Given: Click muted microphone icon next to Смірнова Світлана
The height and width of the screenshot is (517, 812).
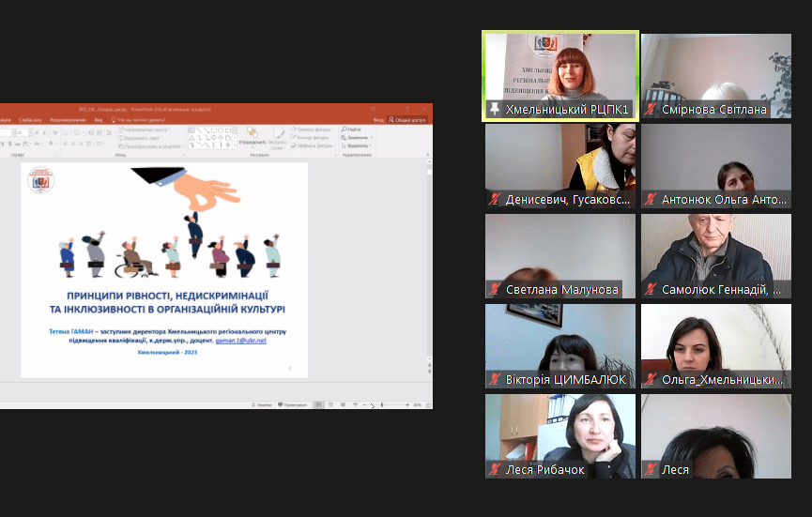Looking at the screenshot, I should coord(650,110).
